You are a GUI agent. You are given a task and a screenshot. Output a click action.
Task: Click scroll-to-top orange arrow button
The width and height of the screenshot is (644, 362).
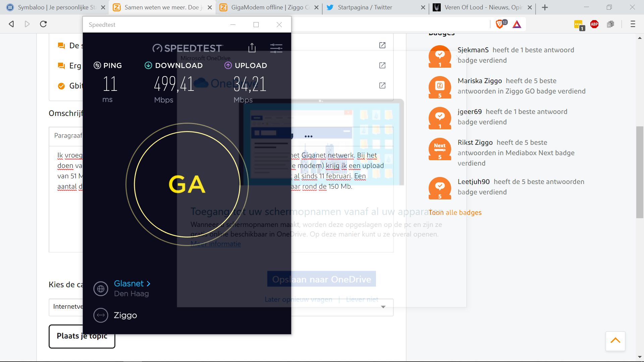tap(615, 341)
